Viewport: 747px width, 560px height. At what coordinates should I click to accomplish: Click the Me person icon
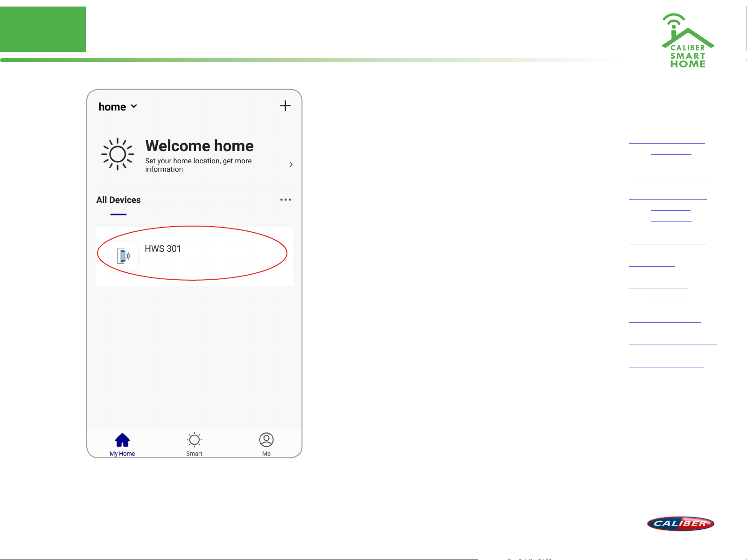coord(266,440)
